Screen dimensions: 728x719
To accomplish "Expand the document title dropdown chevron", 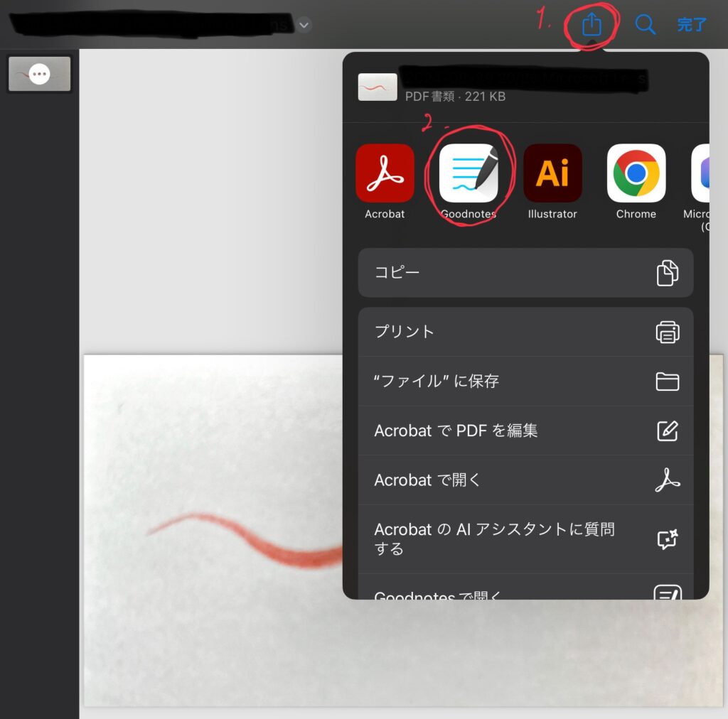I will 304,26.
